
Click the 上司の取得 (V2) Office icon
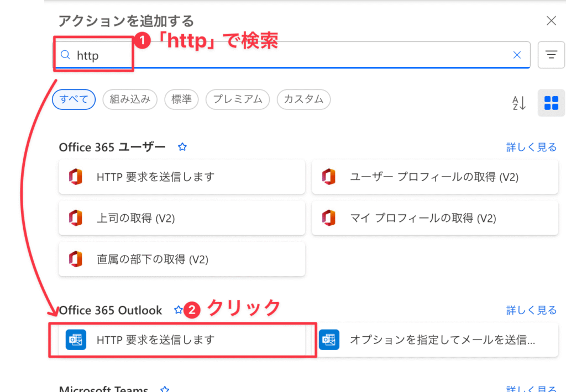[x=76, y=218]
